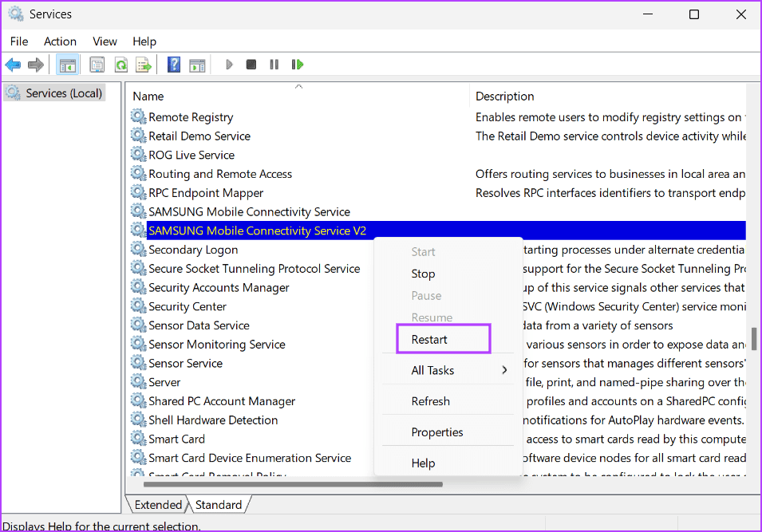Click the toolbar Properties sheet icon
The width and height of the screenshot is (762, 532).
pyautogui.click(x=97, y=65)
